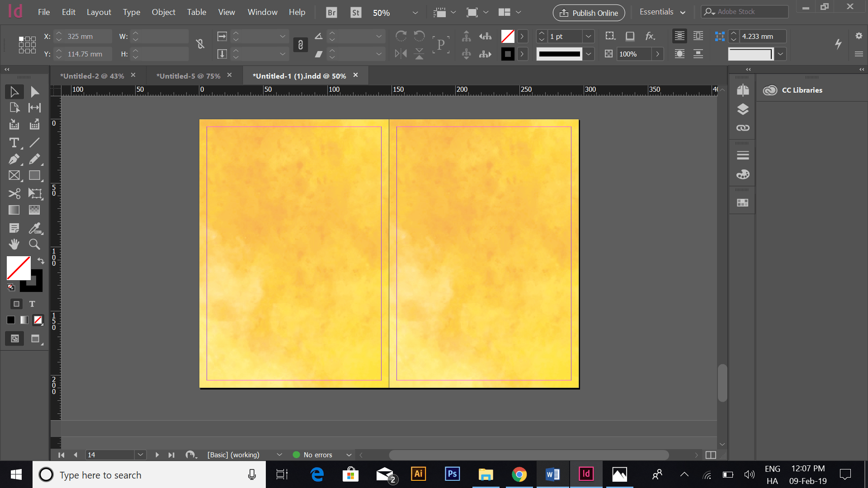This screenshot has width=868, height=488.
Task: Expand the stroke weight 1 pt dropdown
Action: (x=588, y=36)
